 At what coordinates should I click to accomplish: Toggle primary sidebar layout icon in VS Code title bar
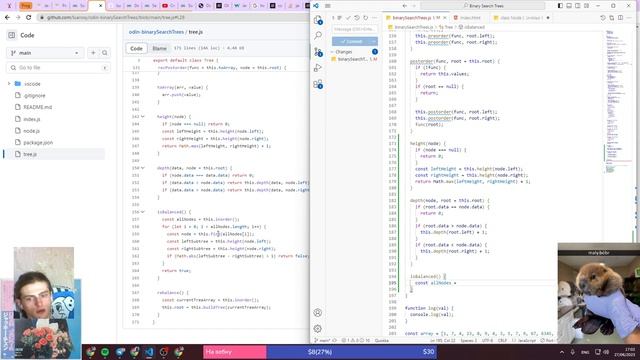click(560, 6)
